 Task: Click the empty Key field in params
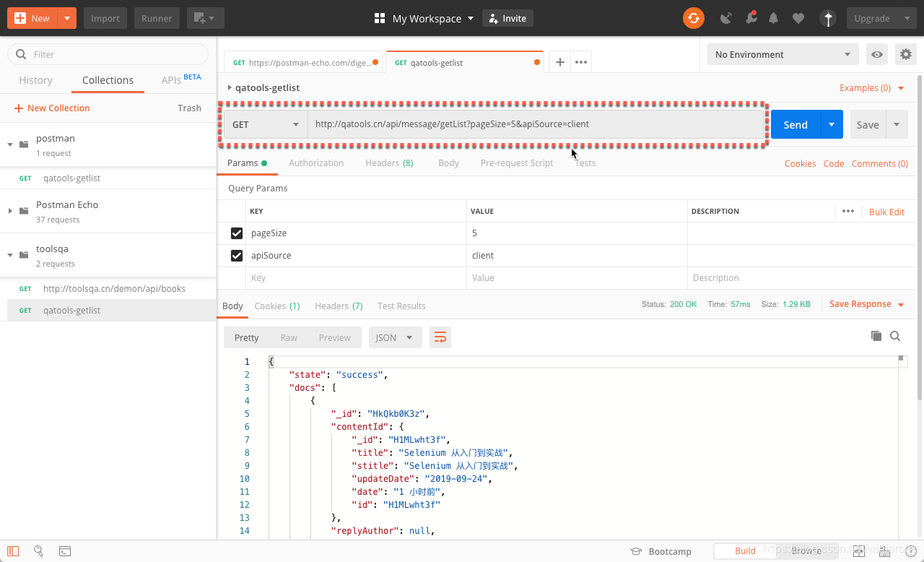click(356, 277)
